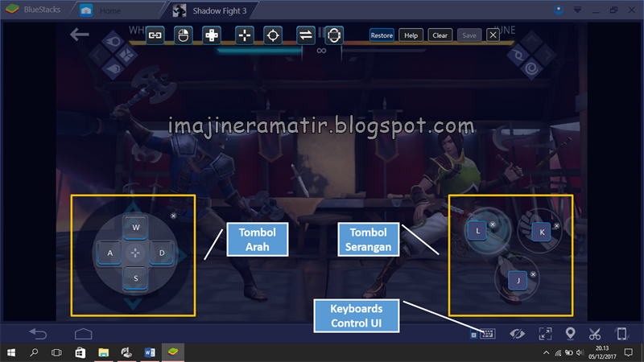Image resolution: width=644 pixels, height=362 pixels.
Task: Select the mouse control mapping tool
Action: click(184, 35)
